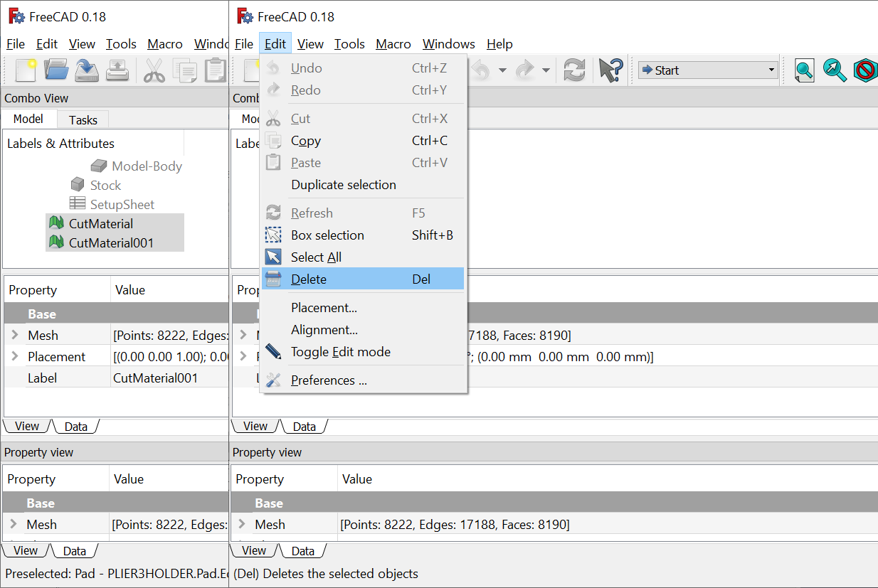Click Copy icon in left window toolbar

pos(185,70)
